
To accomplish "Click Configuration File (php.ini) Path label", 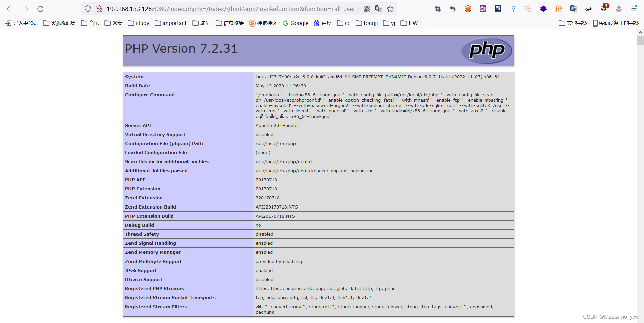I will coord(164,144).
